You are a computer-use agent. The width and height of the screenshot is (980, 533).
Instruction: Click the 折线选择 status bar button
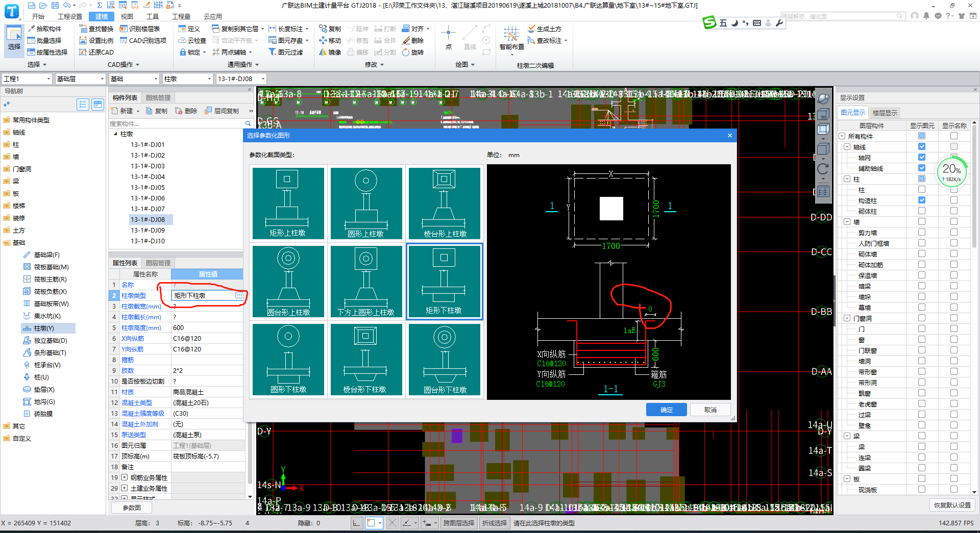point(494,523)
